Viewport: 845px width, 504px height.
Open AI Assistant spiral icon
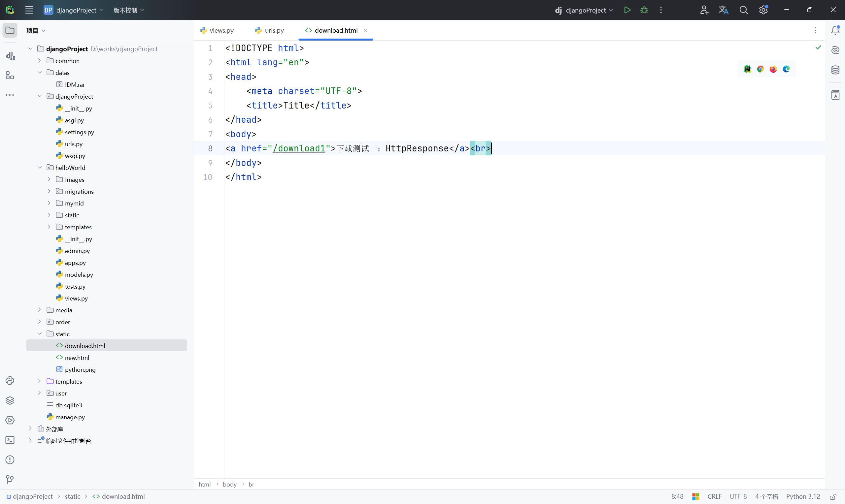[835, 50]
